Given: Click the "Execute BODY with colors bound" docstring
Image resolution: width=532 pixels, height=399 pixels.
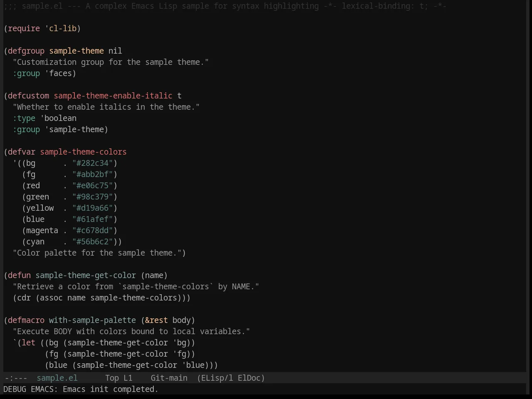Looking at the screenshot, I should coord(131,331).
